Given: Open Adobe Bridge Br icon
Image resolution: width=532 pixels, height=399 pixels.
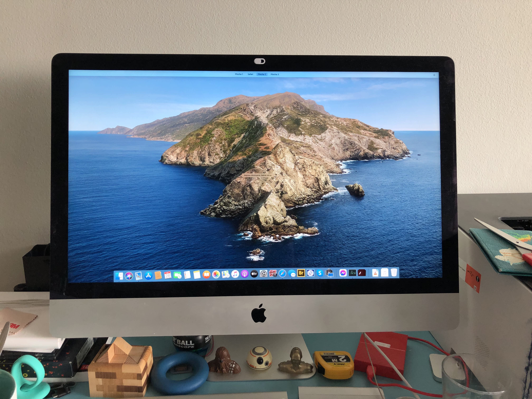Looking at the screenshot, I should [301, 273].
